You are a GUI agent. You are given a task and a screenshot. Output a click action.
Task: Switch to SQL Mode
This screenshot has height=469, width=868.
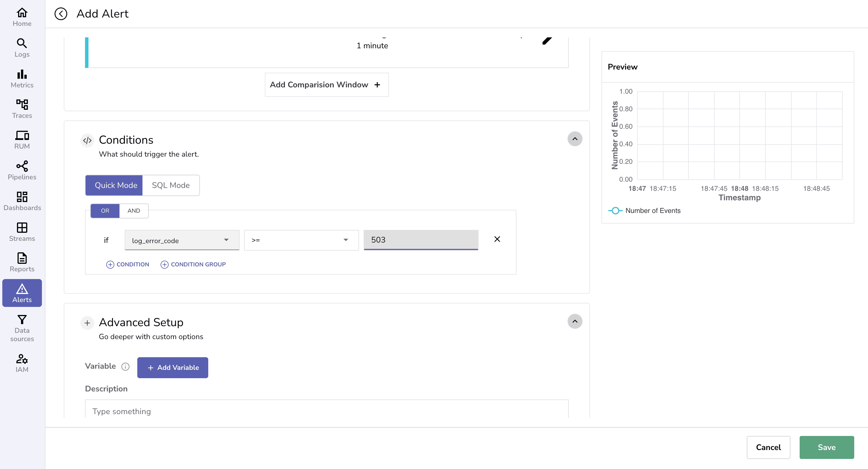[x=171, y=185]
